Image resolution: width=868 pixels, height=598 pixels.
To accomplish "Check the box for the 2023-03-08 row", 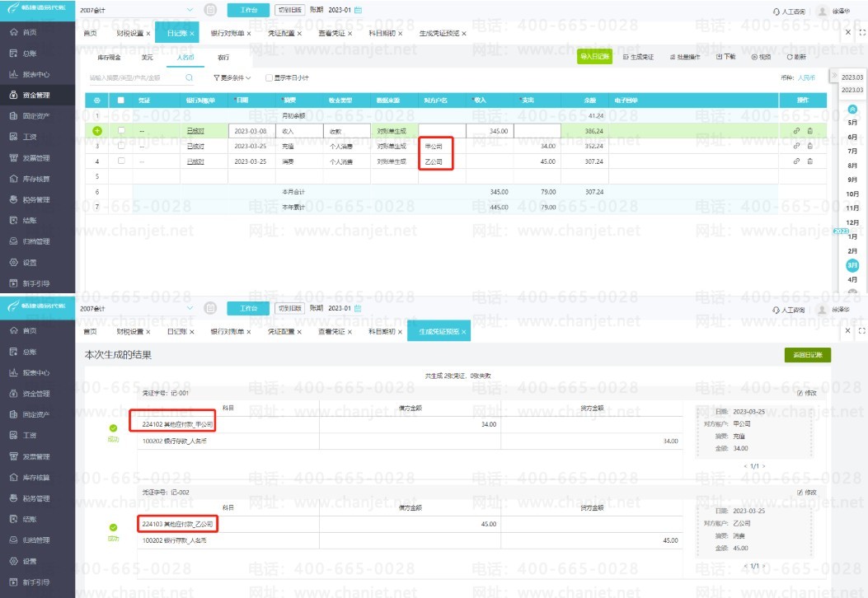I will [x=121, y=130].
